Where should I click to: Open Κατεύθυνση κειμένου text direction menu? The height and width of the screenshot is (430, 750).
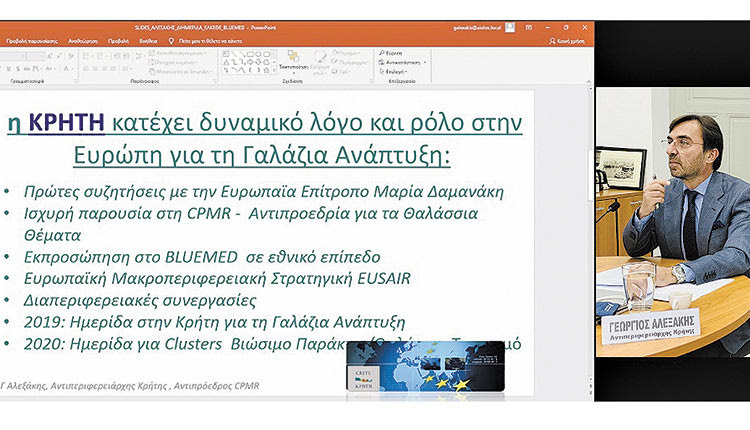178,53
